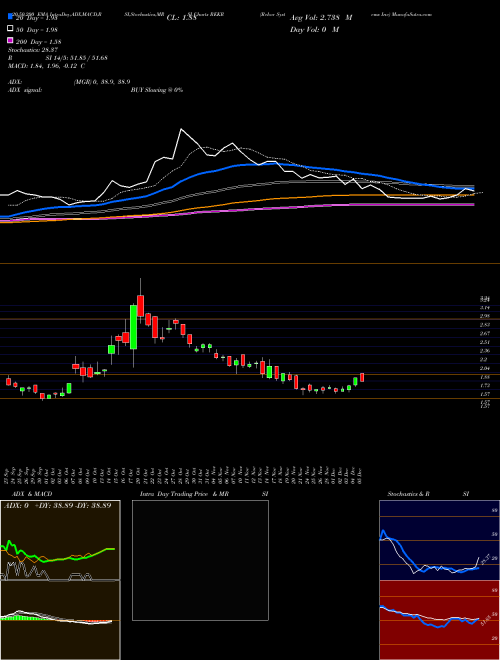Click the peak of the white price line
The width and height of the screenshot is (500, 660).
point(181,129)
